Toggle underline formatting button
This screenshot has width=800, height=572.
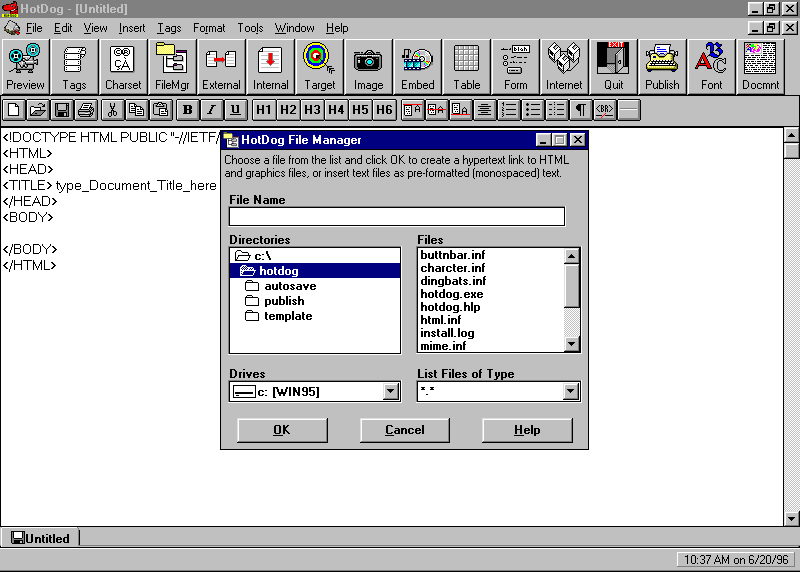(235, 110)
